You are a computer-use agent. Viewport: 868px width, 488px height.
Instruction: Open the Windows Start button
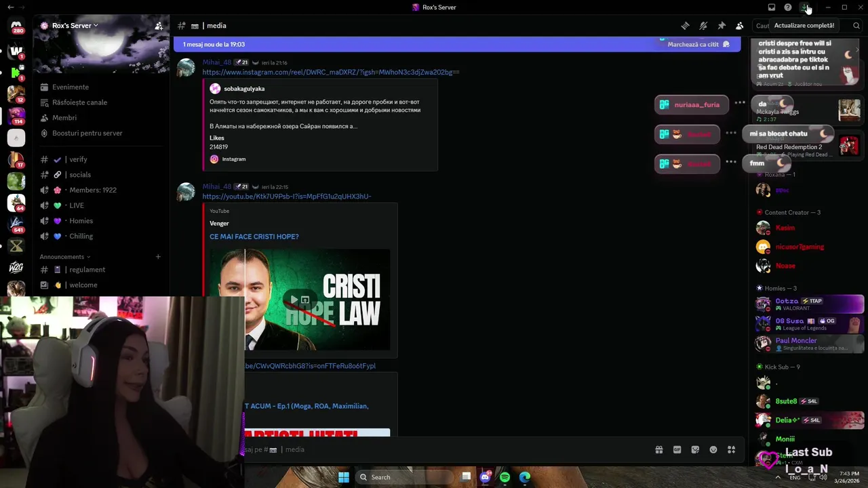pyautogui.click(x=344, y=477)
